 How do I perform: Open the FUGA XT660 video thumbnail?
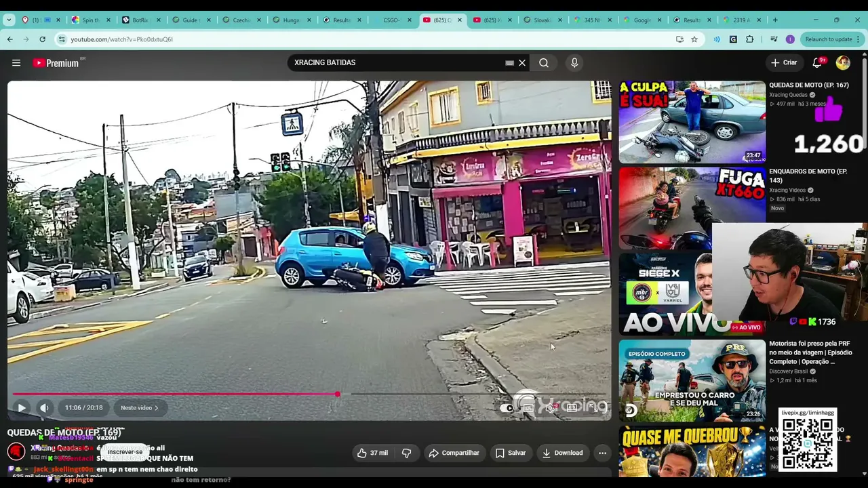coord(692,208)
